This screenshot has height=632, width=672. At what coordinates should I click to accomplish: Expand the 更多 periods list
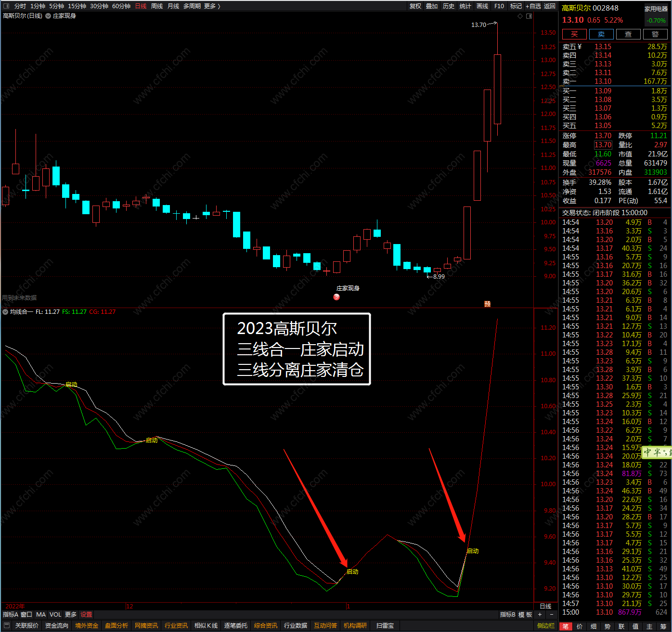[x=212, y=6]
